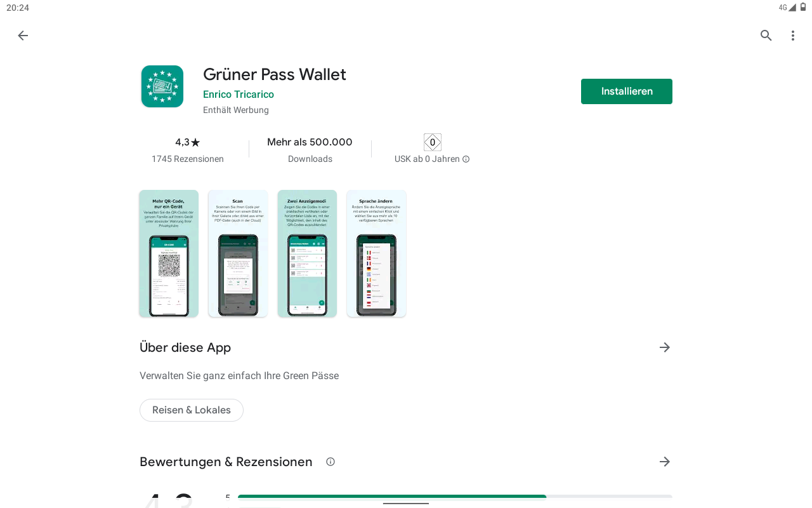Expand the Über diese App section arrow

click(x=665, y=347)
